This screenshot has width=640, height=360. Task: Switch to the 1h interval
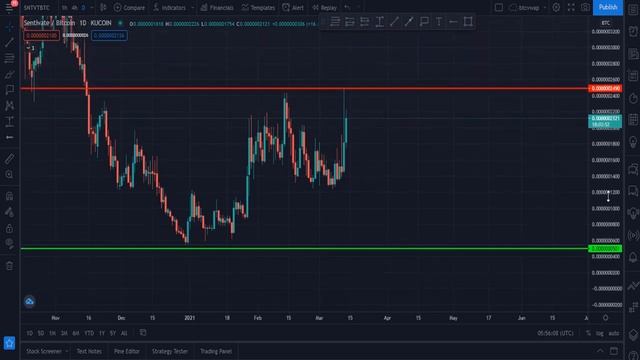(64, 7)
